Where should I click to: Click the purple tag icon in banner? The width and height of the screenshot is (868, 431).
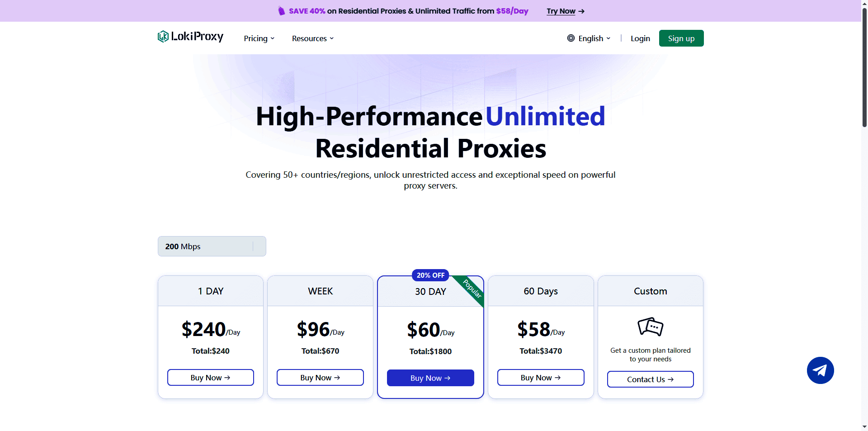281,11
